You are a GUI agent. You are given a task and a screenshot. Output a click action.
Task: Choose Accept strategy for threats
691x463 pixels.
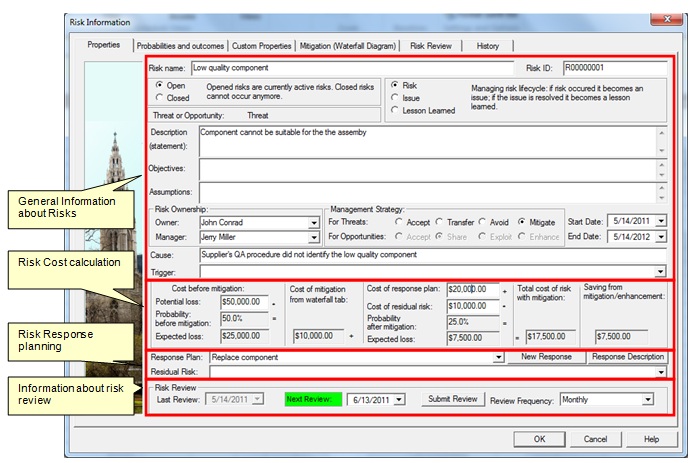coord(399,222)
